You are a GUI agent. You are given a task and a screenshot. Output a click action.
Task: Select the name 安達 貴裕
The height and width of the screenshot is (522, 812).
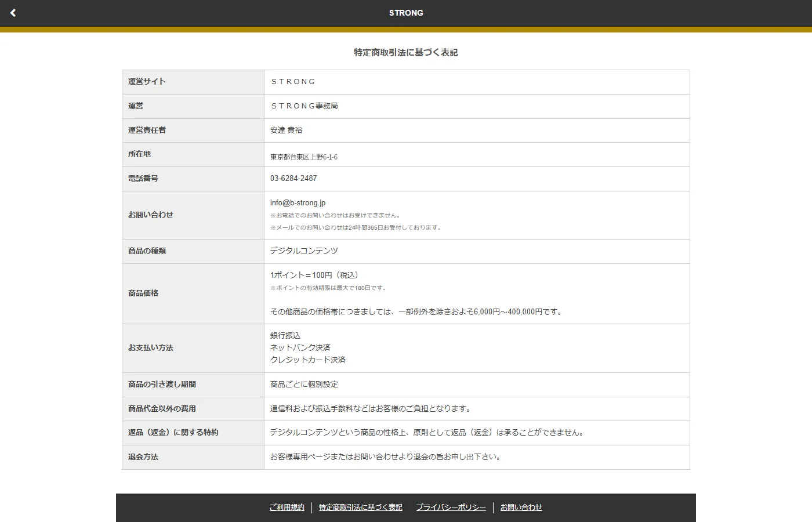click(x=286, y=130)
